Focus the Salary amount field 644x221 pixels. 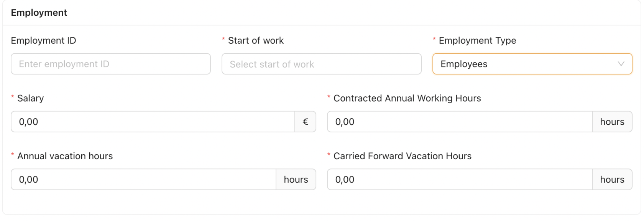[x=153, y=122]
